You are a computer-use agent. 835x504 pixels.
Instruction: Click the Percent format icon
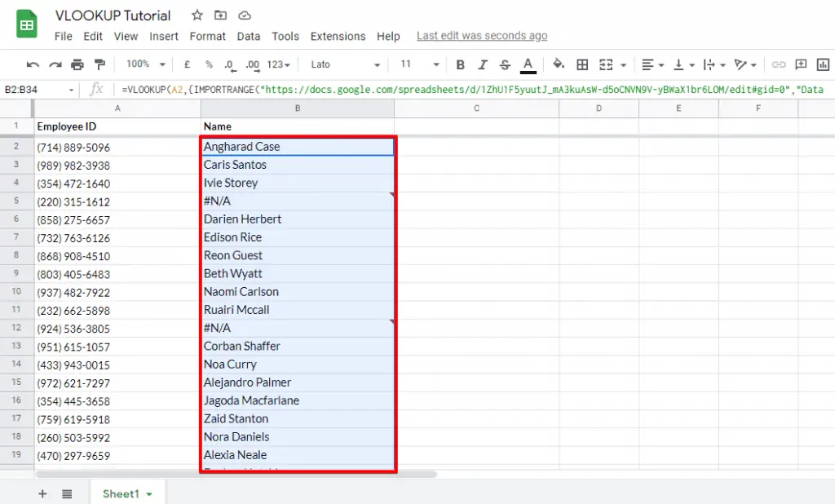pyautogui.click(x=208, y=64)
